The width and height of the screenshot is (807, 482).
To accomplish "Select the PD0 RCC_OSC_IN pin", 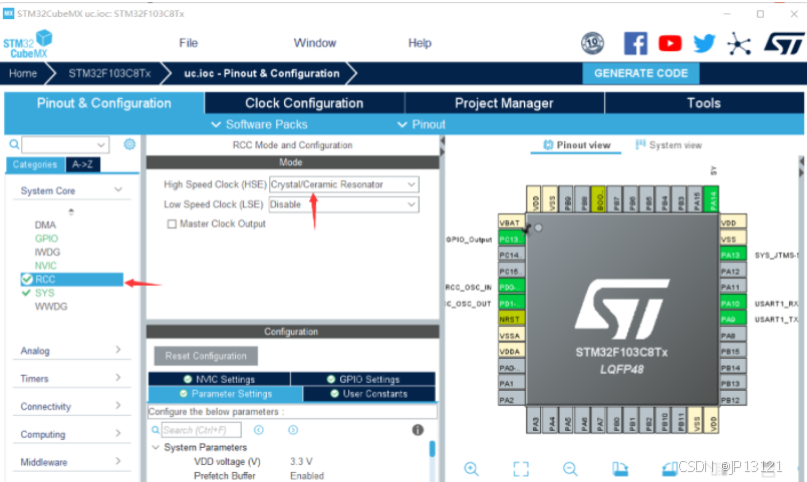I will pyautogui.click(x=511, y=287).
